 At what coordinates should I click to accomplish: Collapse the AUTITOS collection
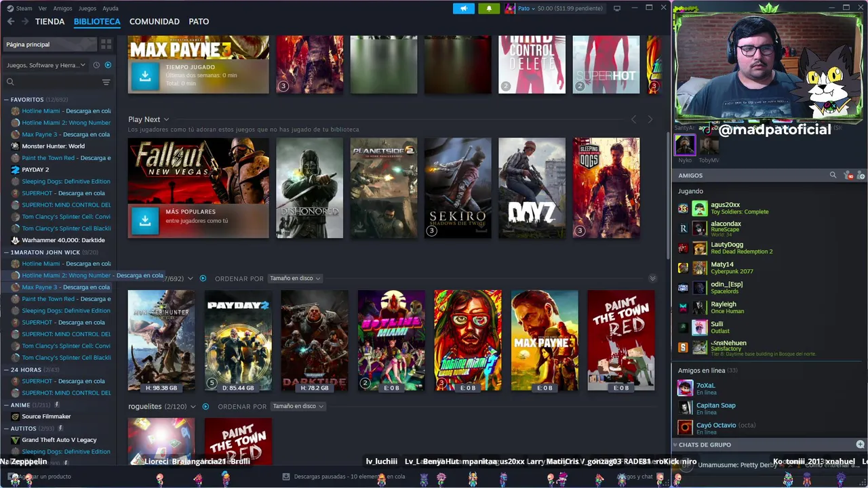(6, 428)
